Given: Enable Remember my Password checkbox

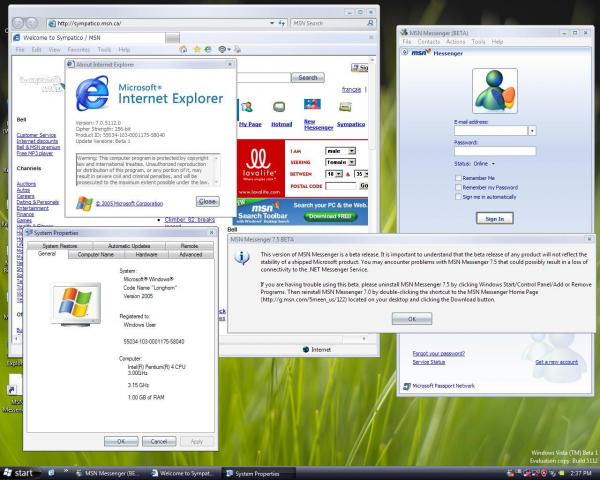Looking at the screenshot, I should tap(458, 188).
